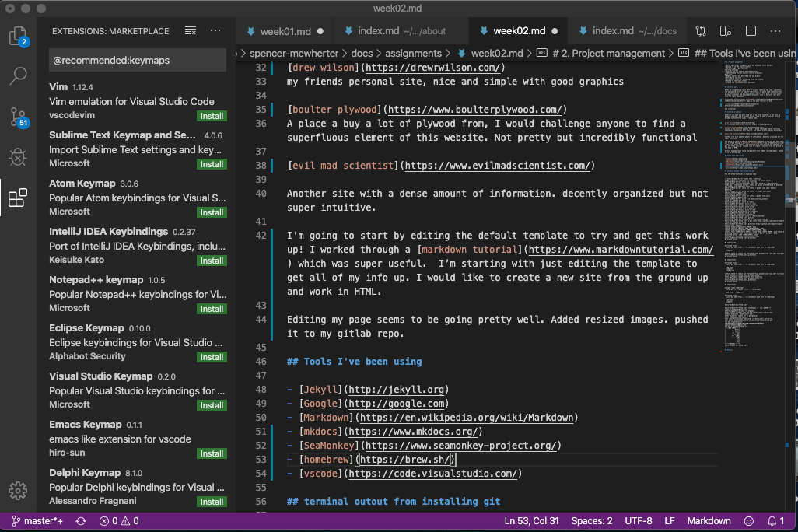Open the docs breadcrumb
Image resolution: width=798 pixels, height=532 pixels.
pos(362,54)
